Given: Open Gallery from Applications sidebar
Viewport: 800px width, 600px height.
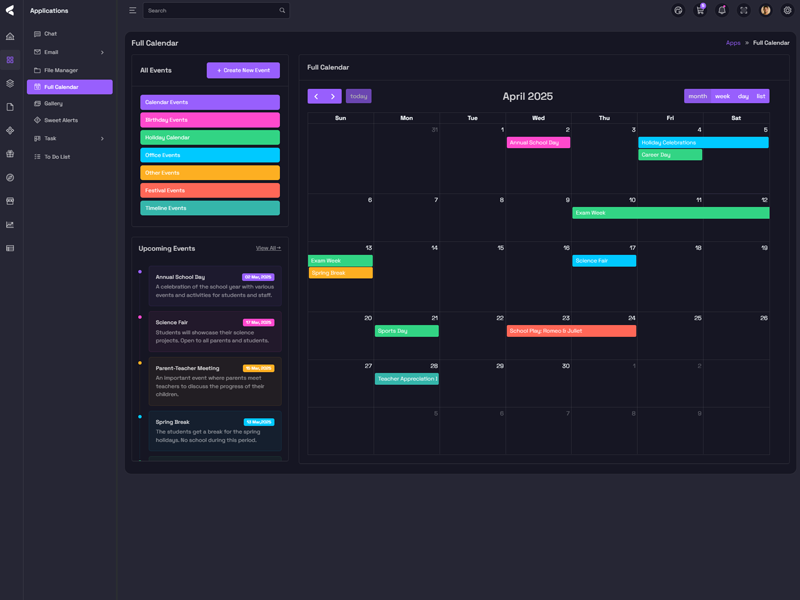Looking at the screenshot, I should [53, 103].
